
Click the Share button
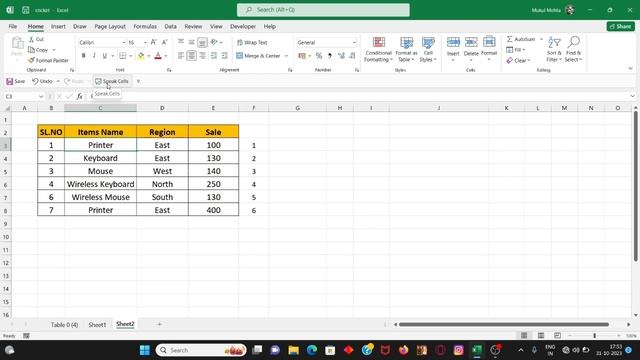tap(620, 27)
